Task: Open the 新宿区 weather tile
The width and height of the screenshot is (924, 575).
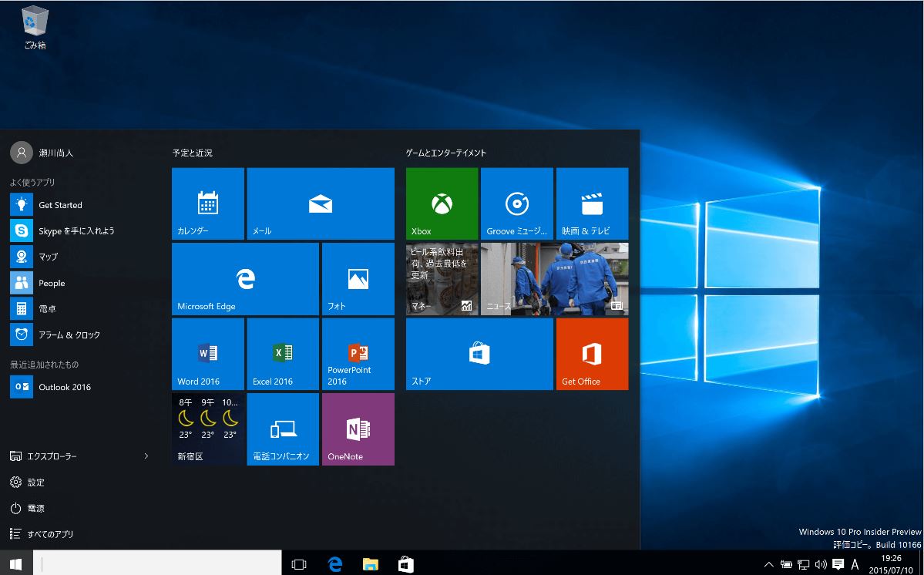Action: coord(208,429)
